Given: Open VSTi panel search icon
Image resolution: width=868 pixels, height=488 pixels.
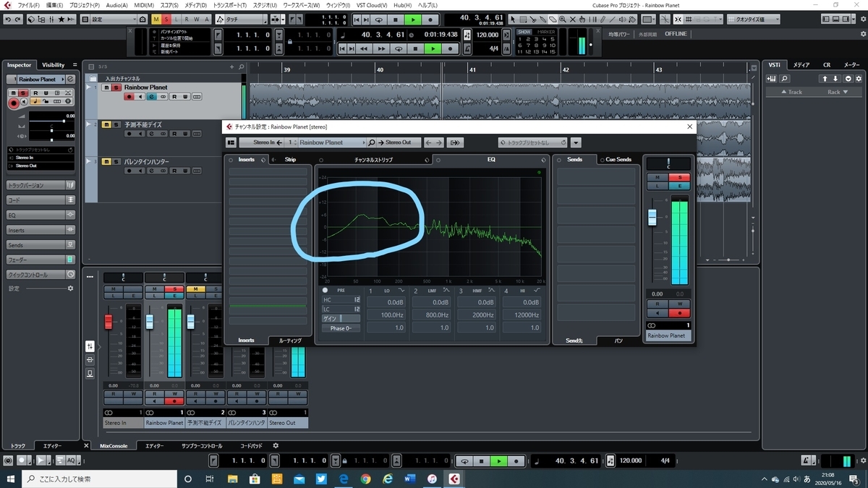Looking at the screenshot, I should tap(786, 78).
